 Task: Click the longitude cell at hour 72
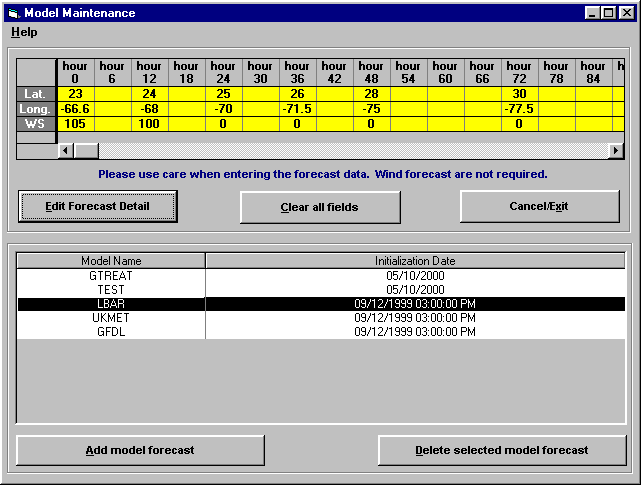[519, 108]
